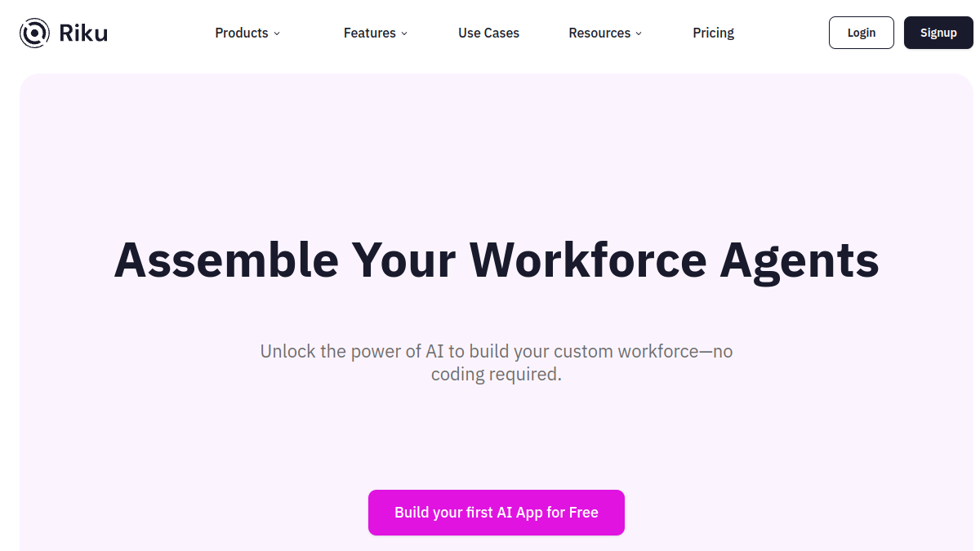Go to the Use Cases page

click(x=488, y=33)
